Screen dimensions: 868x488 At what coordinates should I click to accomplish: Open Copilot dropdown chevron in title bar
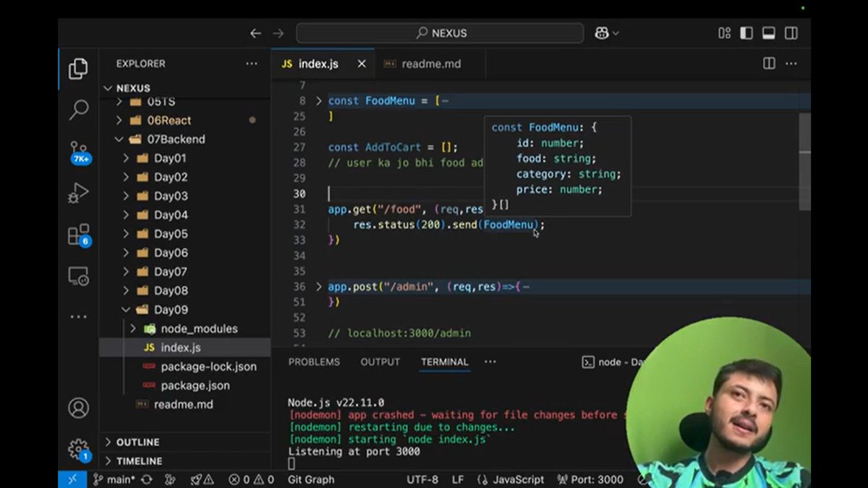[x=616, y=33]
